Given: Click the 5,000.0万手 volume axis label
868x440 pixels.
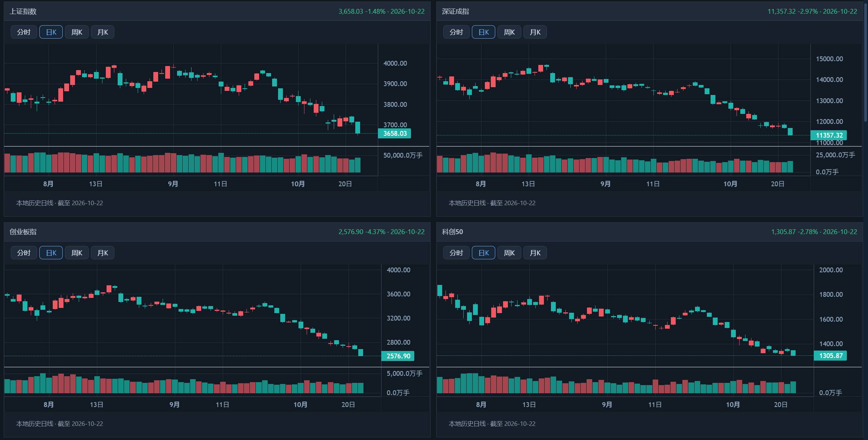Looking at the screenshot, I should (405, 374).
